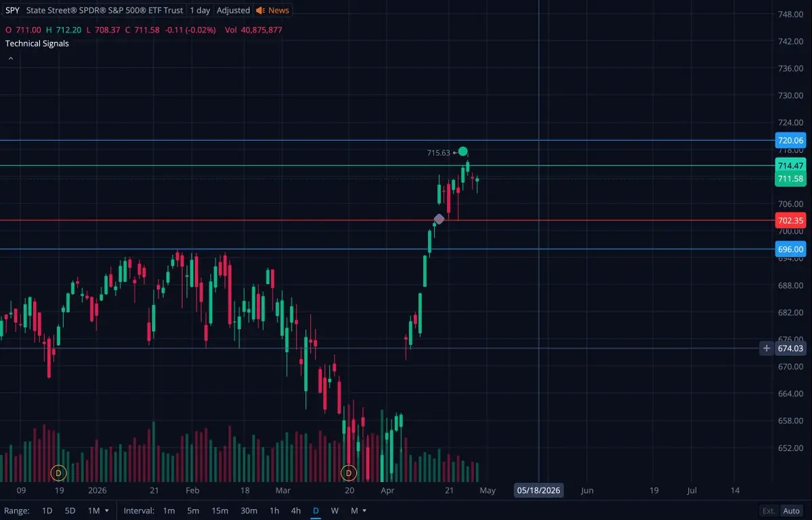This screenshot has height=520, width=812.
Task: Click the L 708.37 low value
Action: 104,30
